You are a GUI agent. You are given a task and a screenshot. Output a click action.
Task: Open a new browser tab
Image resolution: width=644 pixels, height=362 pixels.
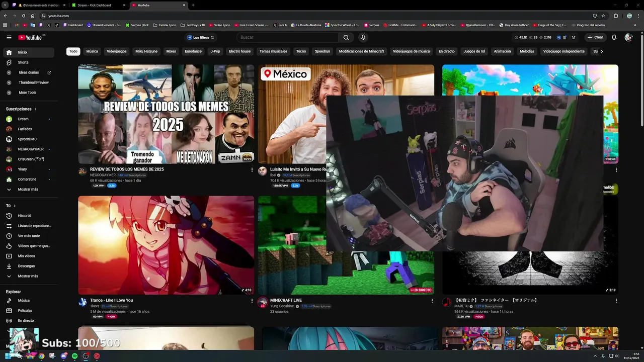[193, 5]
